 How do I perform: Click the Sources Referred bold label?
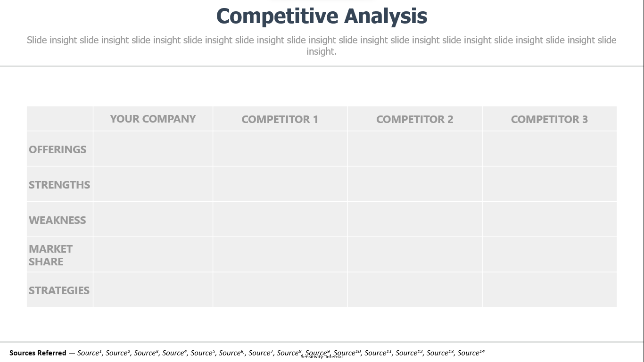38,353
